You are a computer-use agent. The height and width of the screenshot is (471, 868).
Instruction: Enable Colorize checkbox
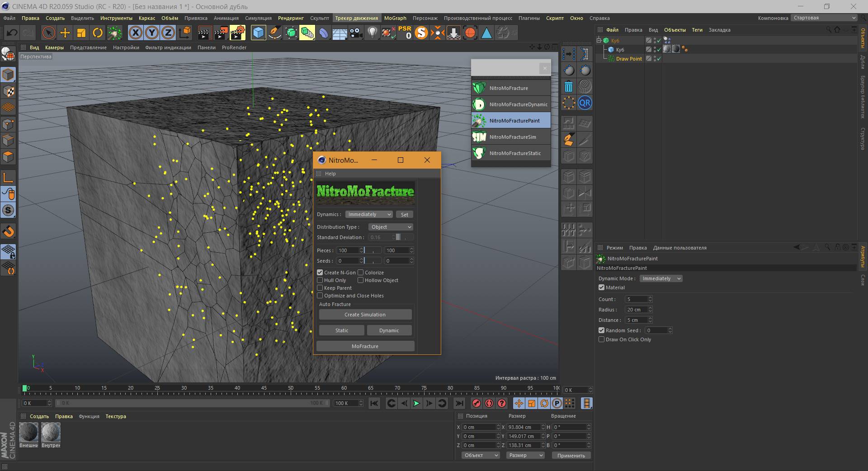pyautogui.click(x=361, y=273)
